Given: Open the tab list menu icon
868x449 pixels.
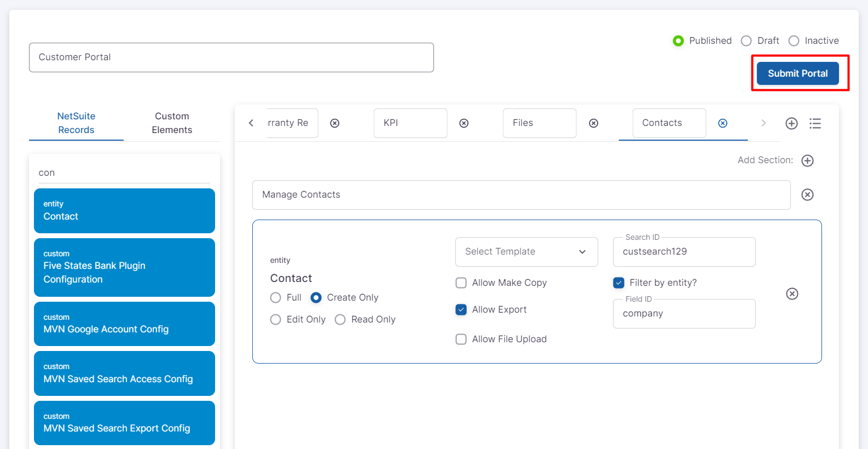Looking at the screenshot, I should [x=815, y=123].
